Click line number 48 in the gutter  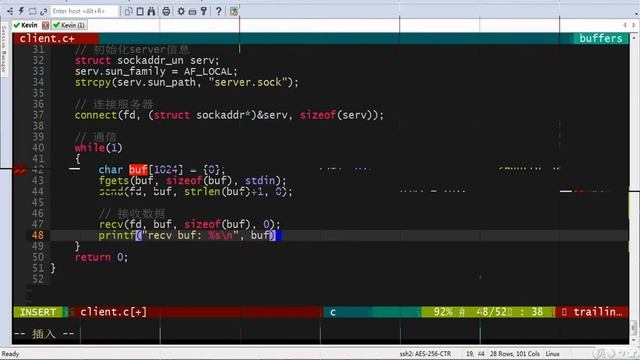tap(38, 235)
